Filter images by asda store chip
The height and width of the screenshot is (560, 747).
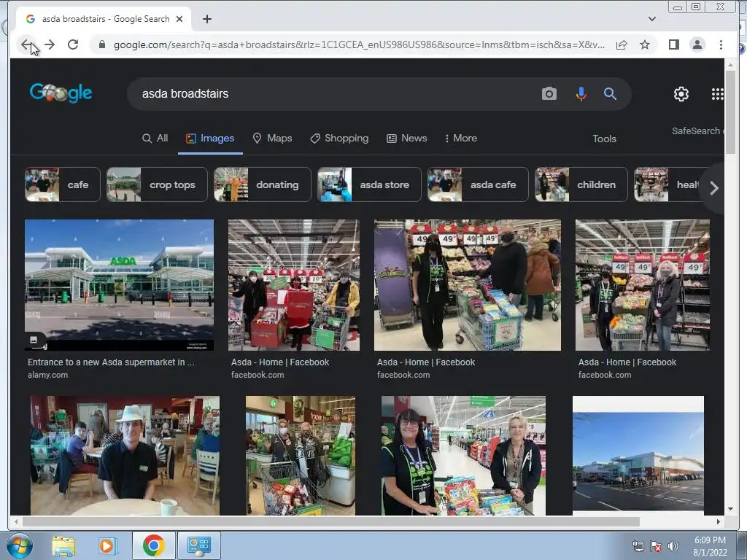[369, 184]
